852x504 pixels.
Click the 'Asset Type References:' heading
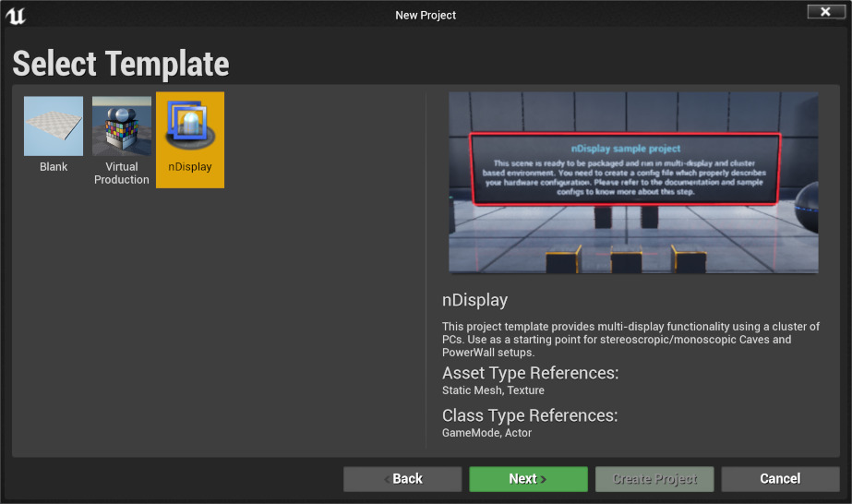[x=531, y=373]
